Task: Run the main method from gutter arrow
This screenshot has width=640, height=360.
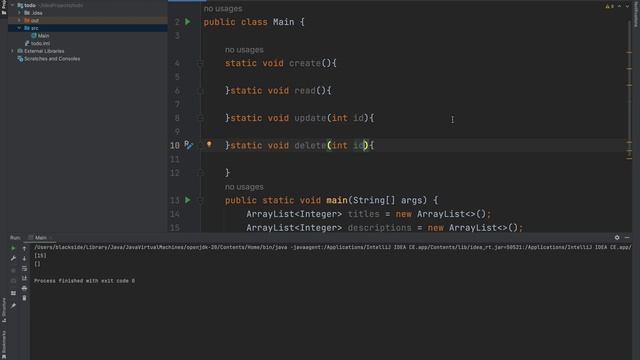Action: point(188,200)
